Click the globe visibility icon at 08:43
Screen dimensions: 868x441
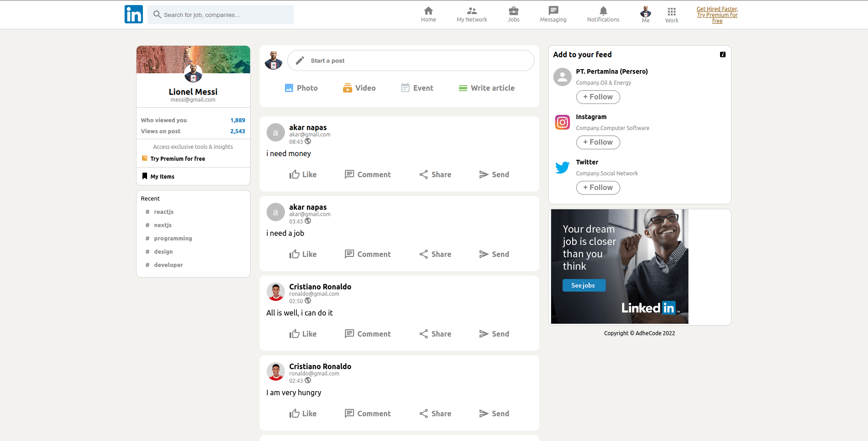(x=308, y=141)
